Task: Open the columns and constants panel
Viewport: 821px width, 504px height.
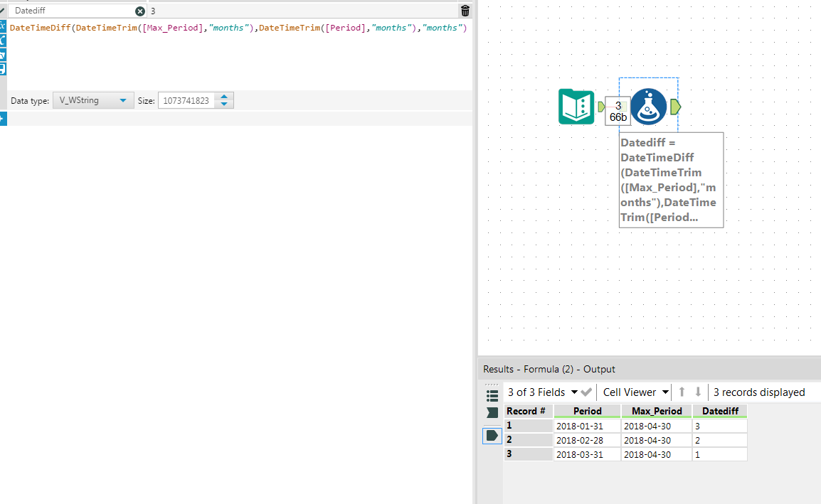Action: 4,41
